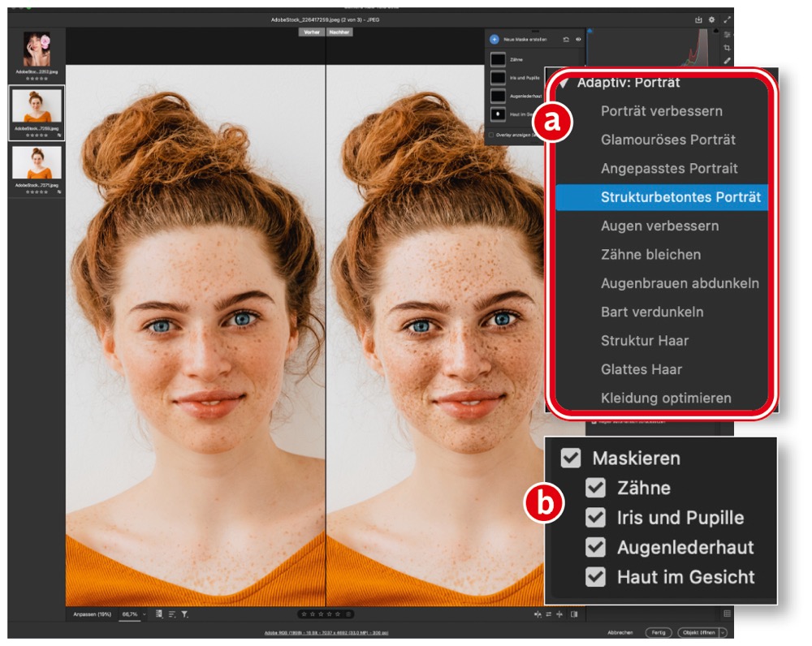Viewport: 812px width, 646px height.
Task: Toggle fullscreen mode with the arrows icon
Action: click(728, 19)
